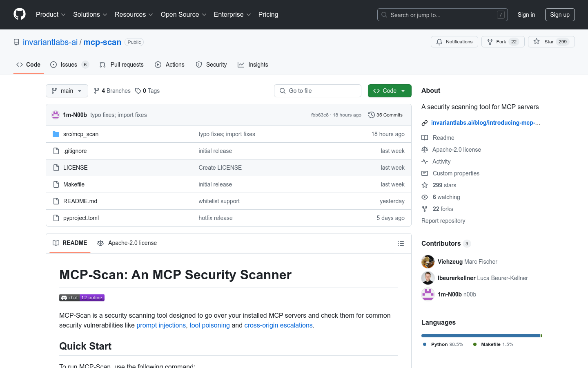The image size is (588, 368).
Task: Click the file icon beside .gitignore
Action: pos(56,151)
